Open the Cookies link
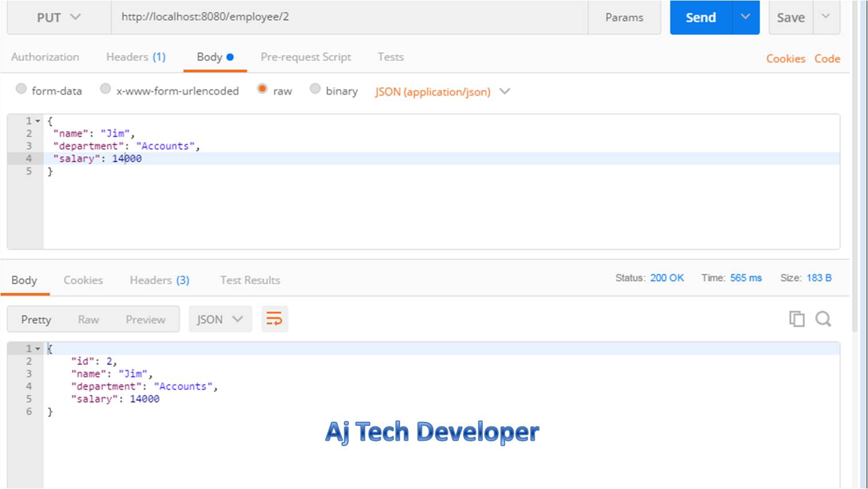Screen dimensions: 868x489 (786, 59)
